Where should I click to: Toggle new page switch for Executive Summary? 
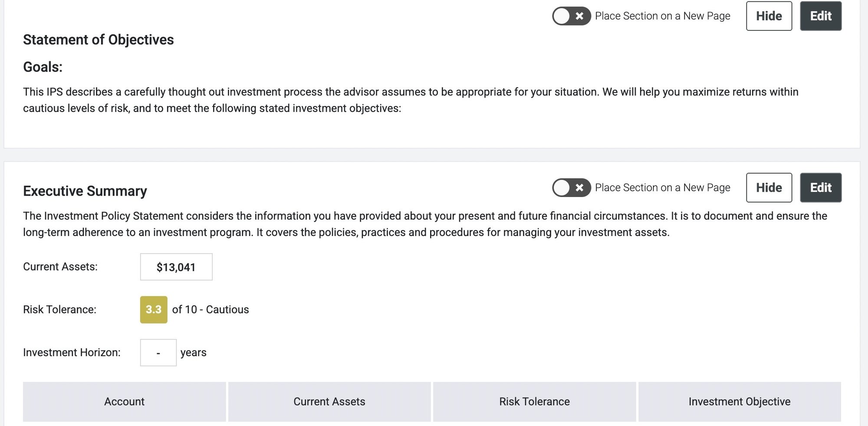click(x=571, y=188)
